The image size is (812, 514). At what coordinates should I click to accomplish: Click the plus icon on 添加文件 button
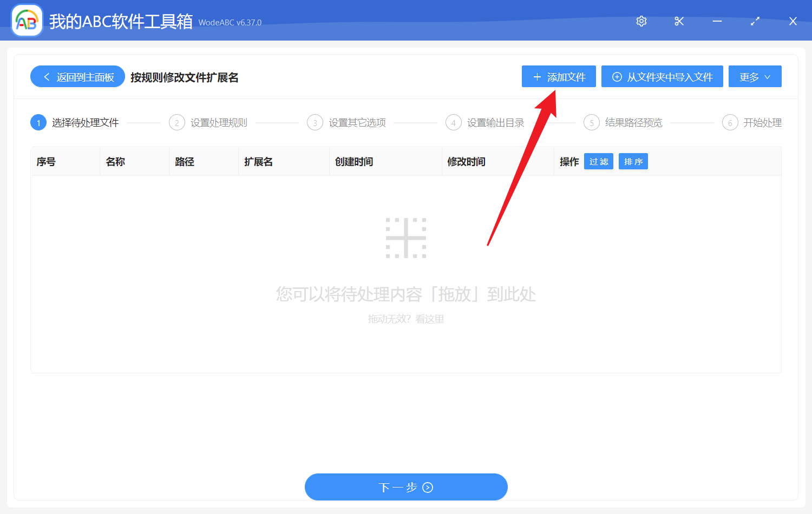(x=537, y=76)
